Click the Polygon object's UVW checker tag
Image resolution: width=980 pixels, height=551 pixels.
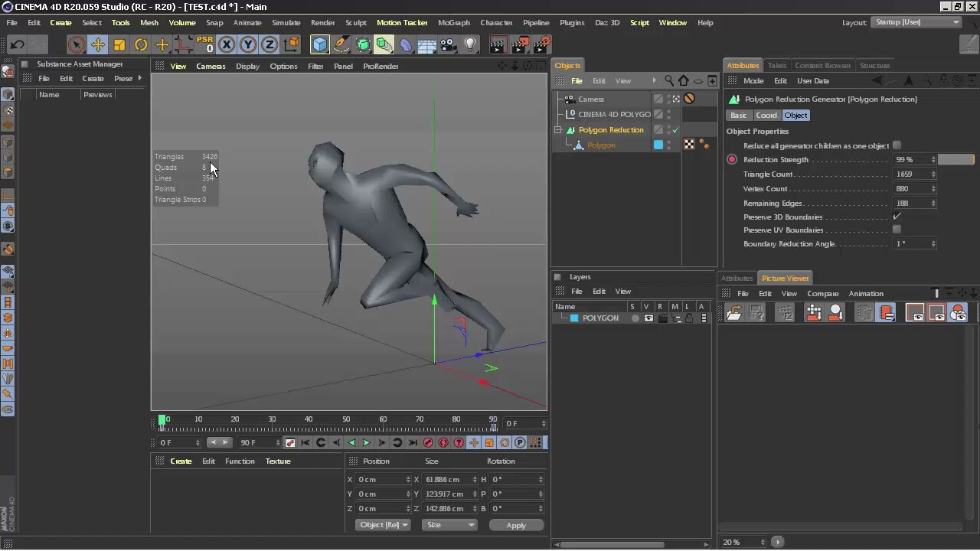689,145
